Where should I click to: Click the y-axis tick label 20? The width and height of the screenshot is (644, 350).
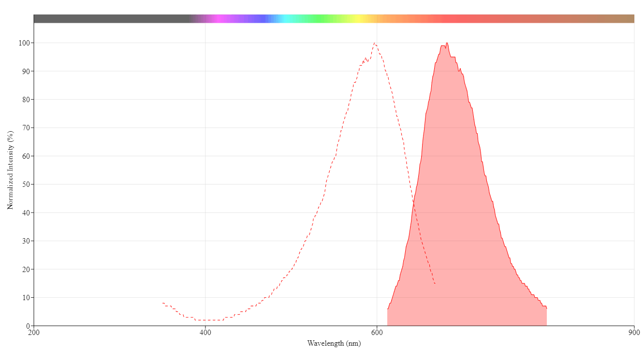[x=26, y=269]
